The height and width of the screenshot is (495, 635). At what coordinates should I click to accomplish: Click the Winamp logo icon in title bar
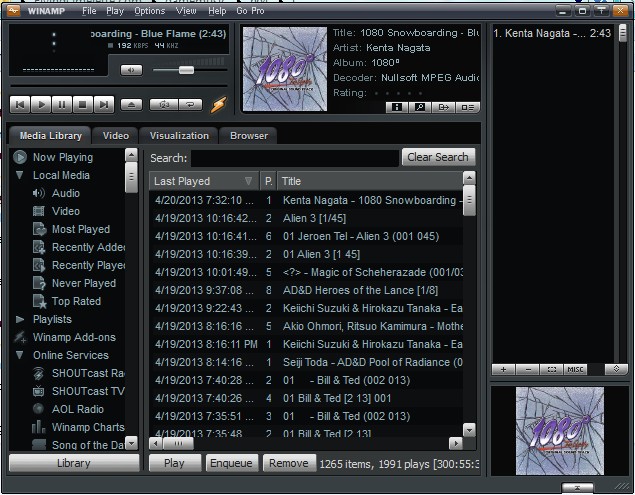[x=13, y=11]
